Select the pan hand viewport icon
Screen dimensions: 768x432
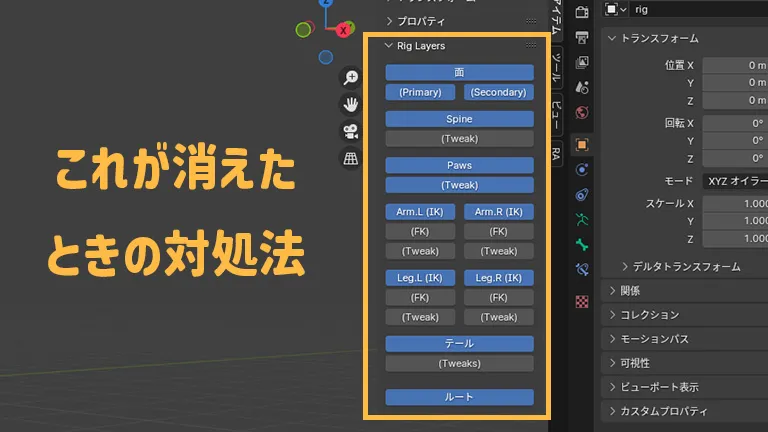(x=351, y=104)
